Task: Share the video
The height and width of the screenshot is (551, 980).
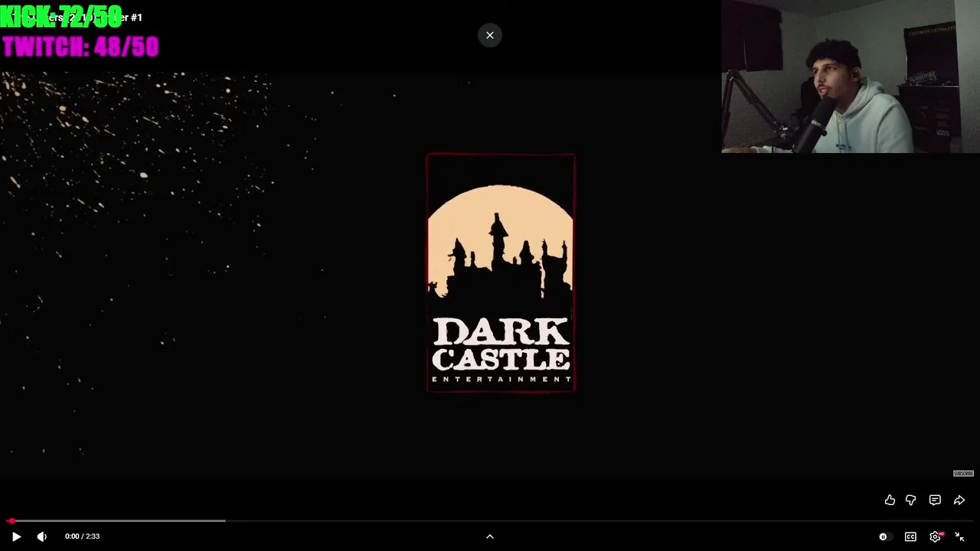Action: click(x=959, y=500)
